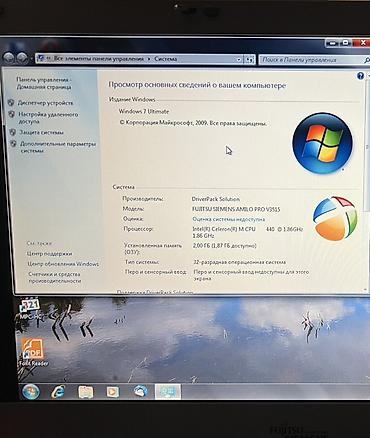Click the Forward navigation arrow button
This screenshot has height=438, width=370.
pyautogui.click(x=22, y=58)
